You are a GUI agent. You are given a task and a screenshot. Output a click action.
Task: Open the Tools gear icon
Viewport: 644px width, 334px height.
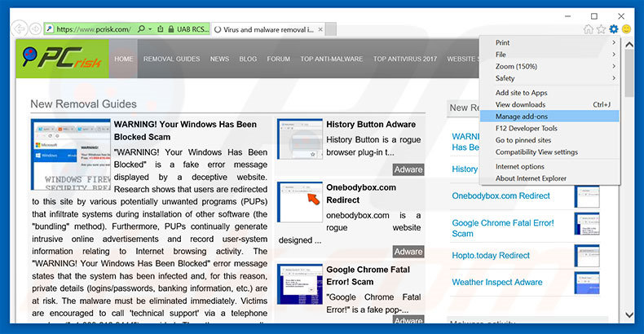click(x=614, y=29)
